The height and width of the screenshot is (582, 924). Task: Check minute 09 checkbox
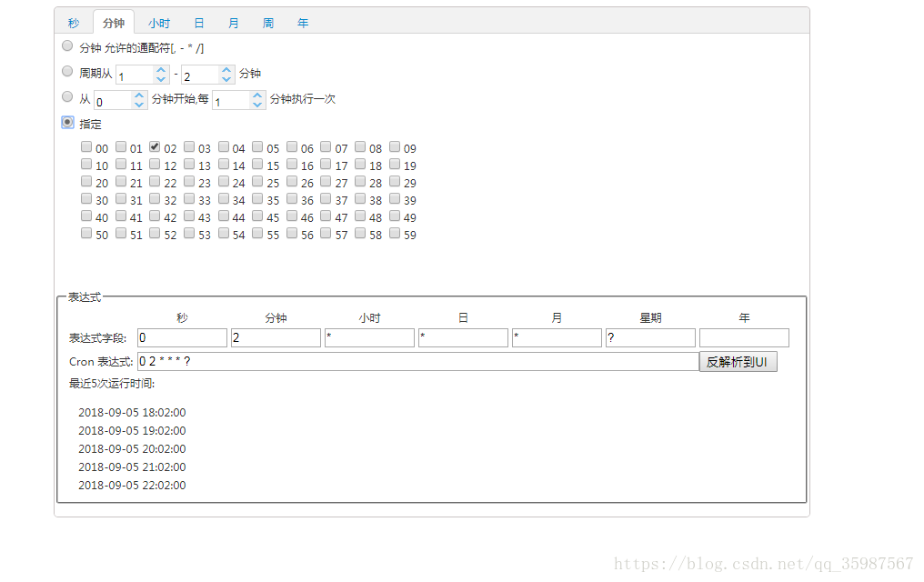point(395,146)
